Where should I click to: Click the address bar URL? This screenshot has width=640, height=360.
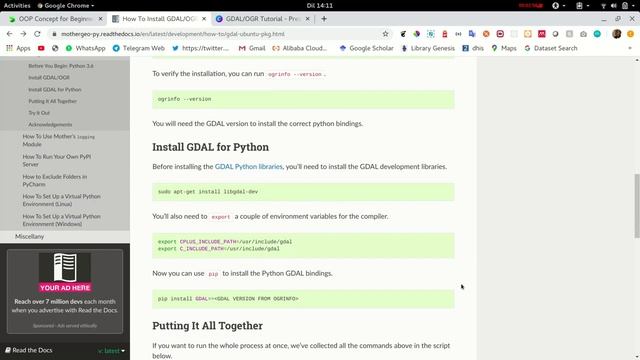click(173, 34)
